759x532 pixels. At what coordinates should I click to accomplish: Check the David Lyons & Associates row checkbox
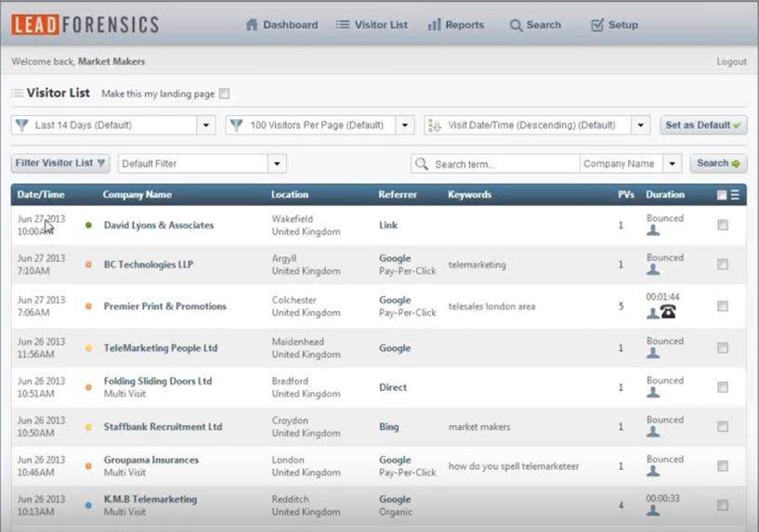click(x=723, y=225)
